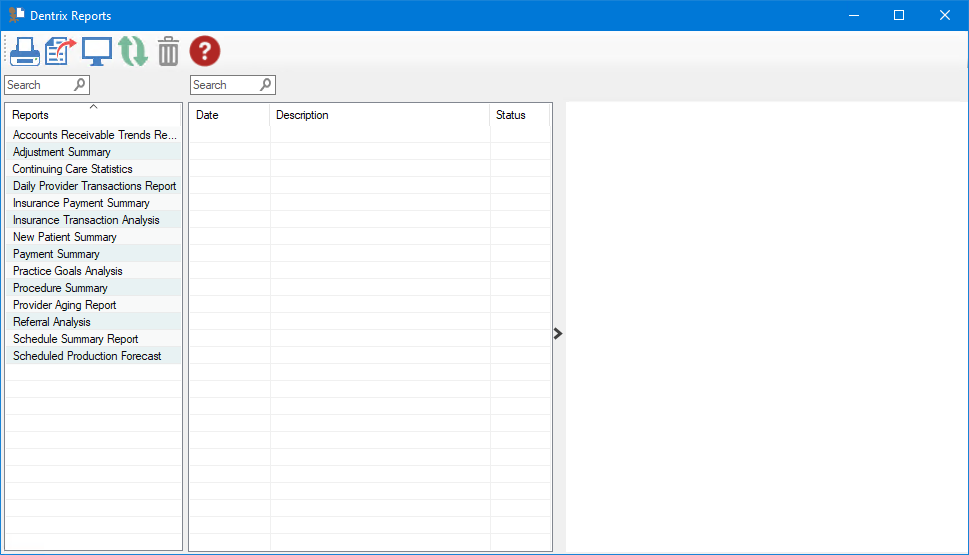Click magnifier in the left Search box

80,85
